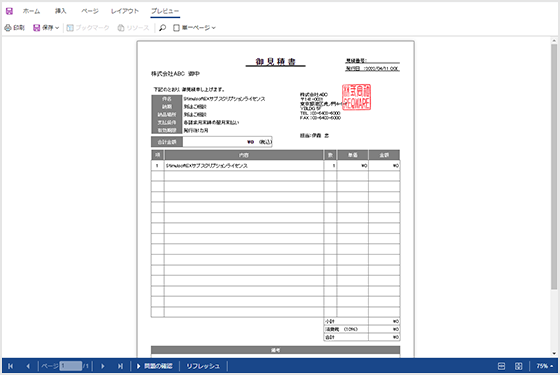
Task: Go to the previous page
Action: [x=28, y=366]
